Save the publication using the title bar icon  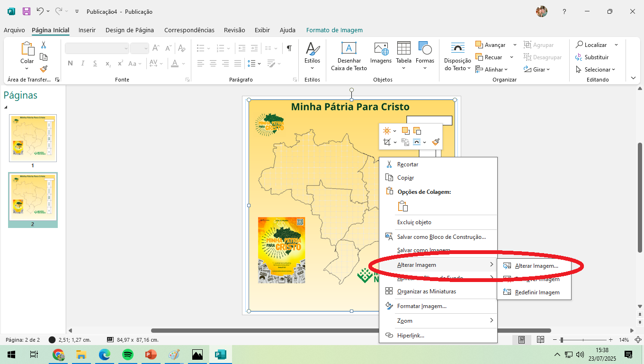[x=27, y=11]
